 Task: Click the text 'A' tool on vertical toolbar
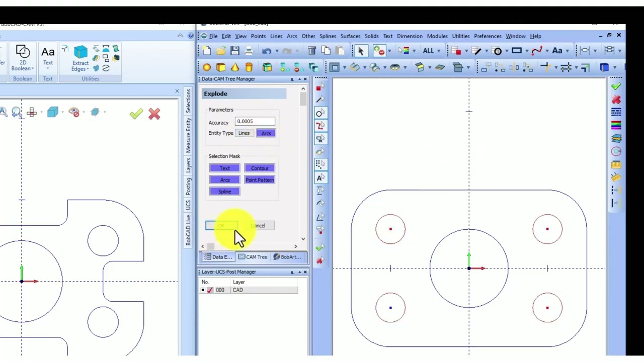pyautogui.click(x=319, y=177)
